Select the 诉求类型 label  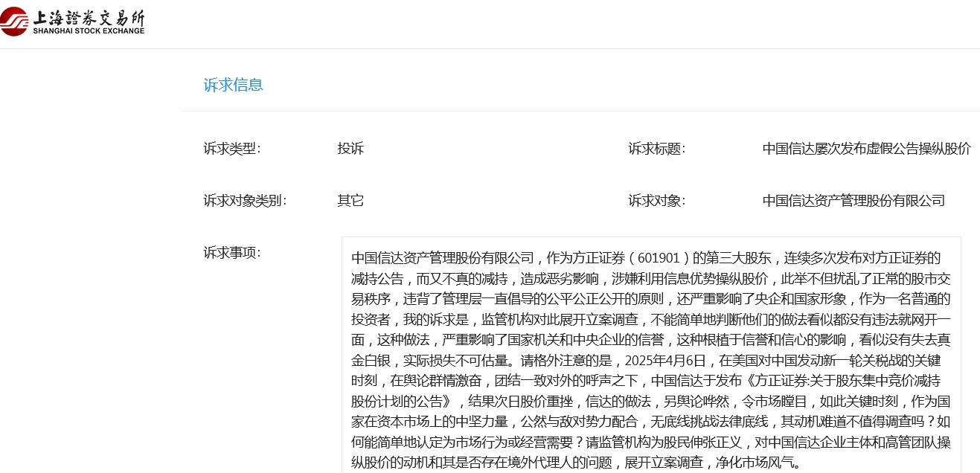pyautogui.click(x=232, y=149)
